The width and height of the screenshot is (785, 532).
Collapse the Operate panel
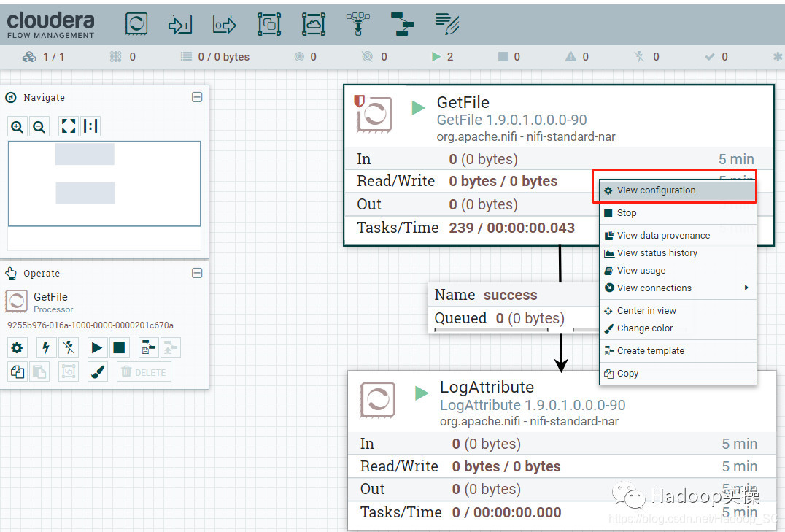point(197,273)
